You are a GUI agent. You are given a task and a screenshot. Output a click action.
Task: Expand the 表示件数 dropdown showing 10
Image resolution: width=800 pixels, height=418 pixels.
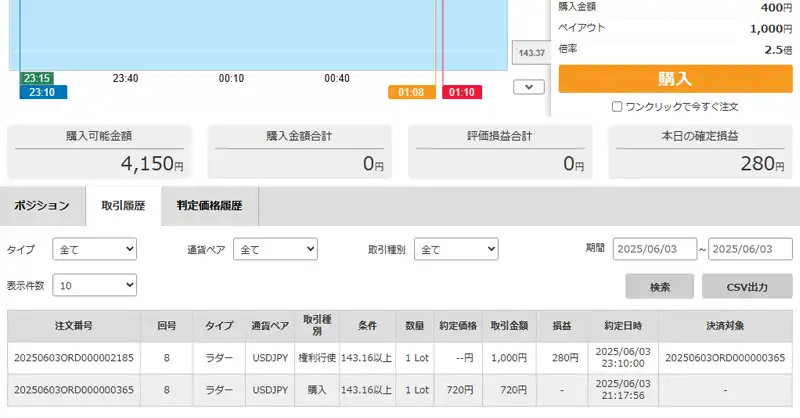point(94,286)
